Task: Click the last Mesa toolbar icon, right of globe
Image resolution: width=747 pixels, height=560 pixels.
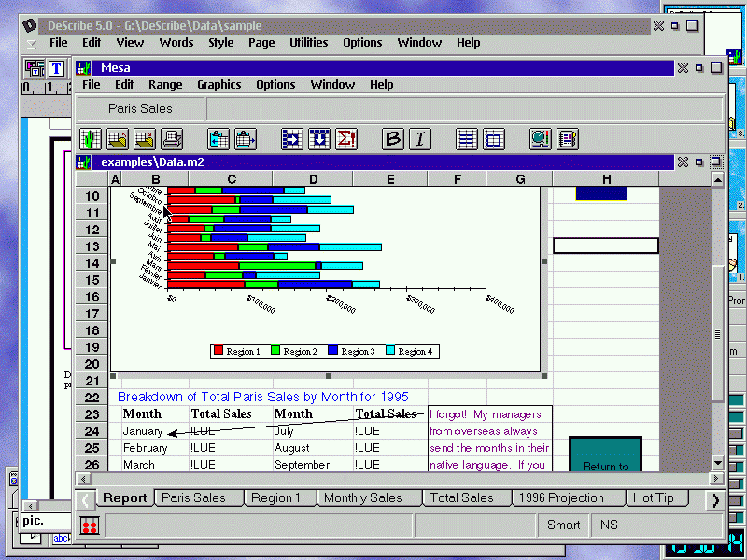Action: 568,139
